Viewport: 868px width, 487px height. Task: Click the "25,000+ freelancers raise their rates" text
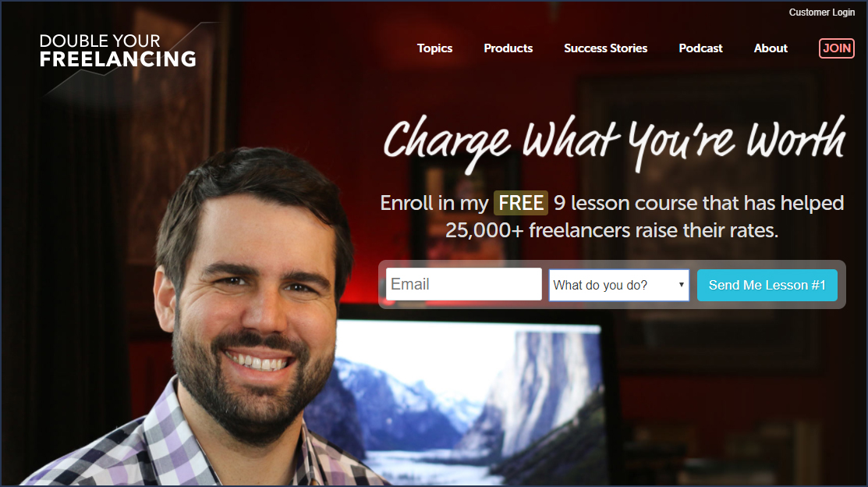pos(611,230)
